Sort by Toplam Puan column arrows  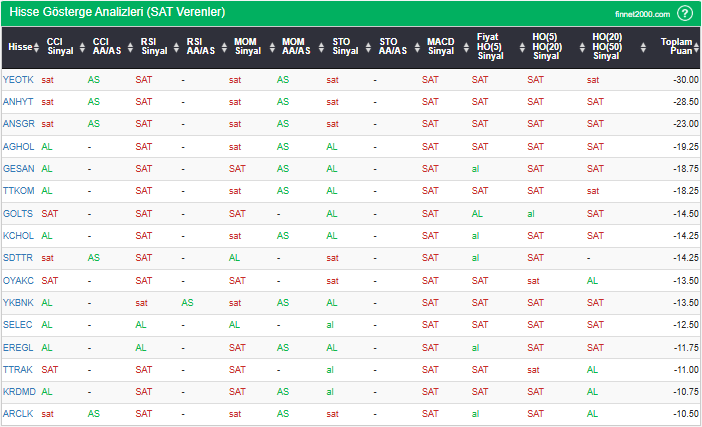point(696,47)
